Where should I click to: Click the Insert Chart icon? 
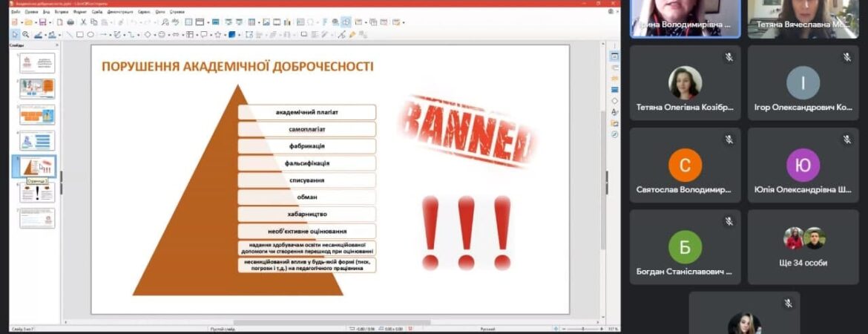288,22
